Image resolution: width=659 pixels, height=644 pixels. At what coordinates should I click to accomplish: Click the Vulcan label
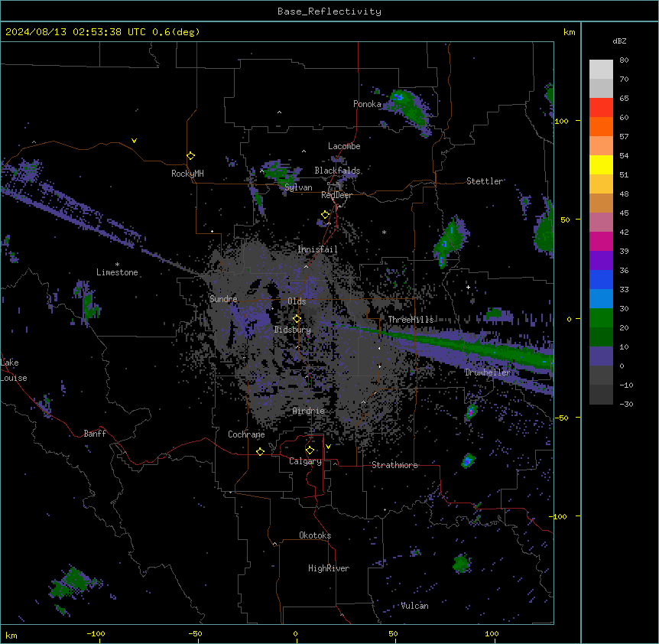coord(414,606)
